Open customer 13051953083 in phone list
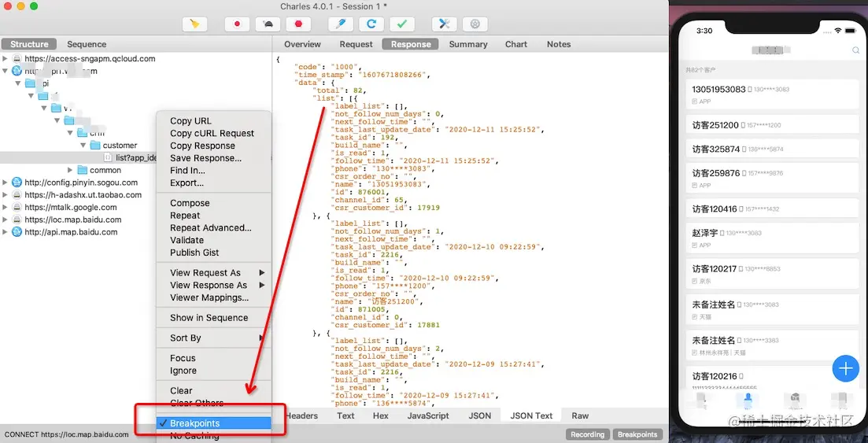Screen dimensions: 868x443 (x=772, y=94)
